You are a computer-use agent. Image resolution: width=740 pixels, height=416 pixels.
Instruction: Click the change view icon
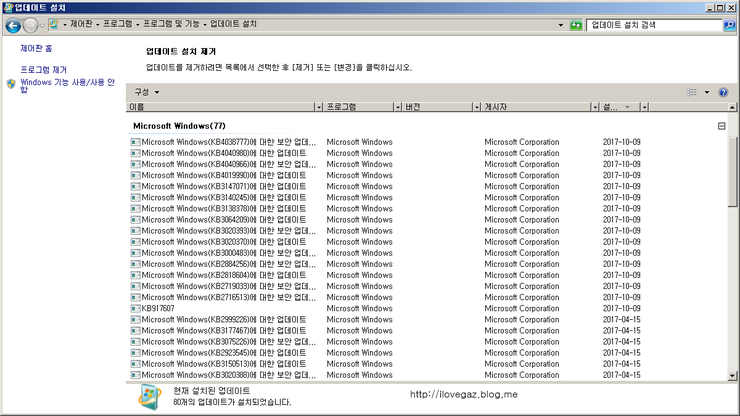pos(691,92)
